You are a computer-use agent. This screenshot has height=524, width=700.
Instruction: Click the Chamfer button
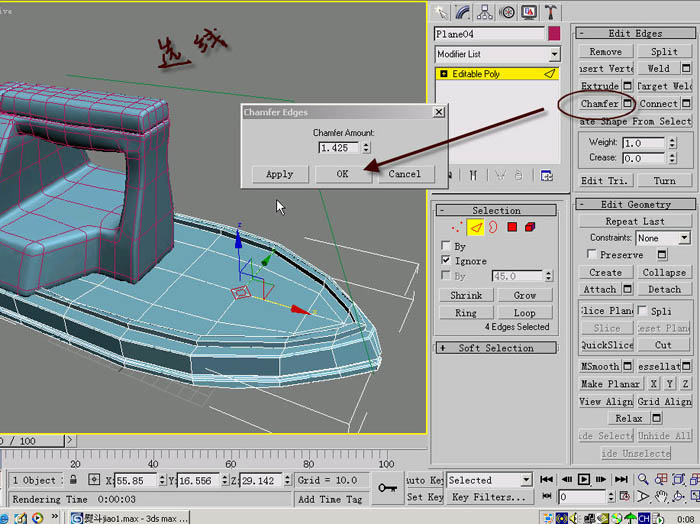pyautogui.click(x=600, y=104)
